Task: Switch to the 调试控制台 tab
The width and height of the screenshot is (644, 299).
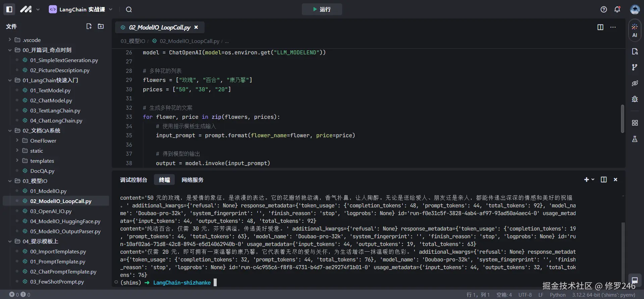Action: pyautogui.click(x=133, y=180)
